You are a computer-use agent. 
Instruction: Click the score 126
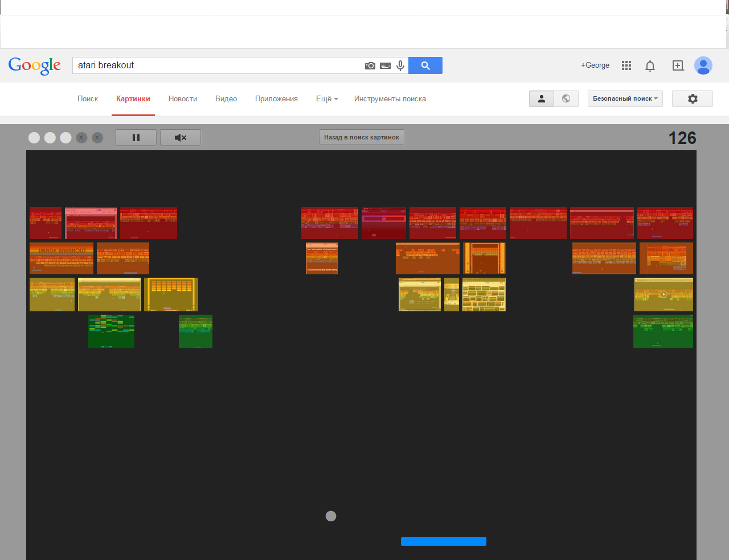click(682, 138)
